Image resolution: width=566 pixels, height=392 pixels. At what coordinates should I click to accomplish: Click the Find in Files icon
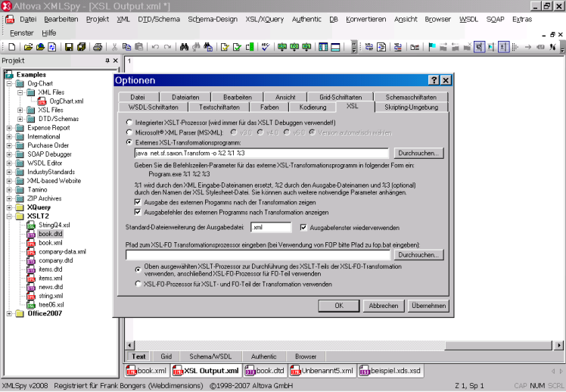coord(208,47)
